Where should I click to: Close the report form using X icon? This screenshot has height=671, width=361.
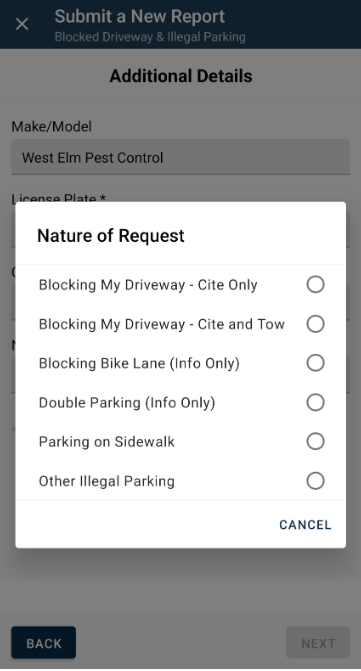pyautogui.click(x=22, y=24)
